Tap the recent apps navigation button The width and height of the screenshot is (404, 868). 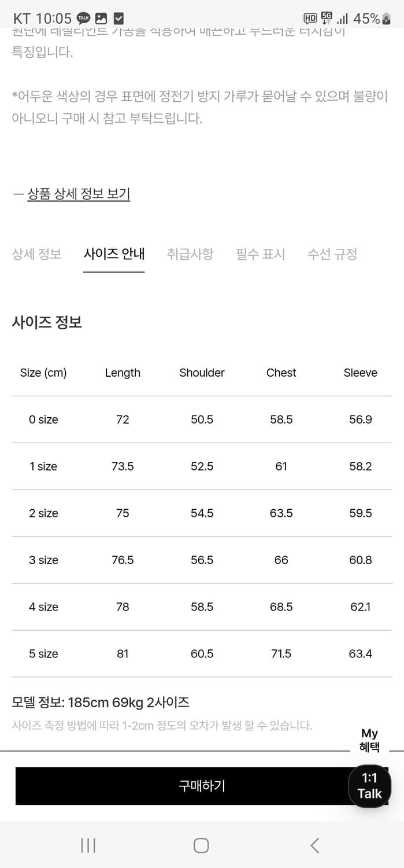(87, 845)
